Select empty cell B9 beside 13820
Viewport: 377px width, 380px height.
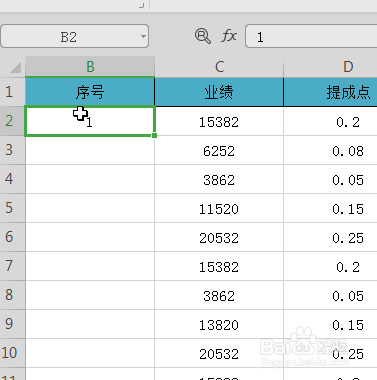pyautogui.click(x=90, y=324)
